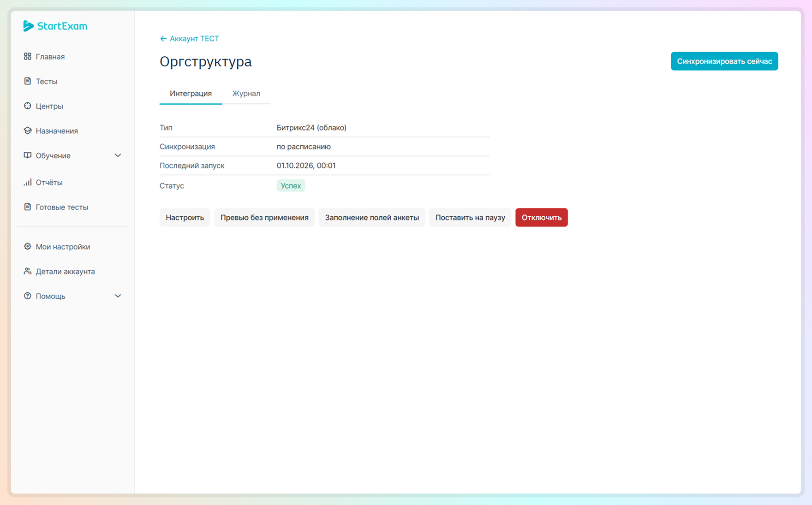Expand the Помощь submenu chevron
This screenshot has width=812, height=505.
click(x=118, y=296)
